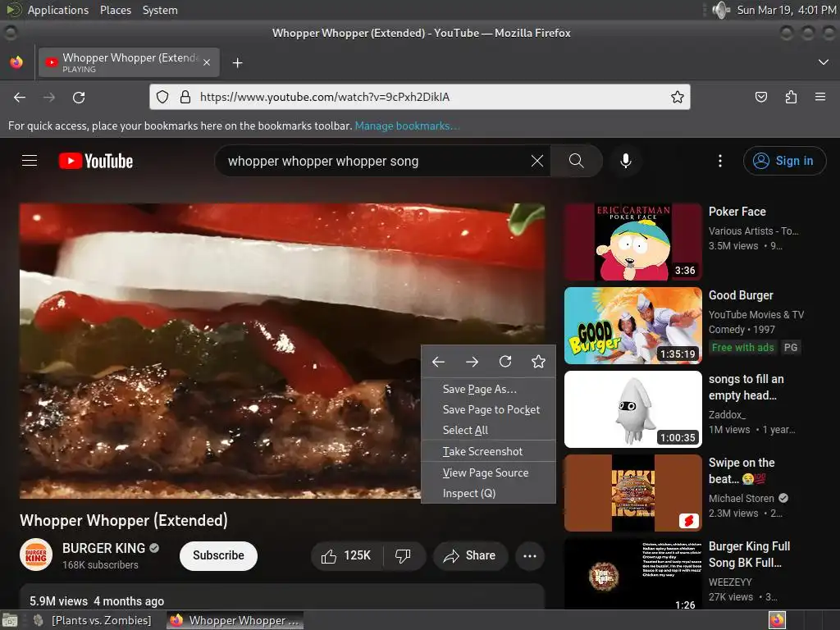Dislike the video with thumbs down
The width and height of the screenshot is (840, 630).
pos(403,555)
